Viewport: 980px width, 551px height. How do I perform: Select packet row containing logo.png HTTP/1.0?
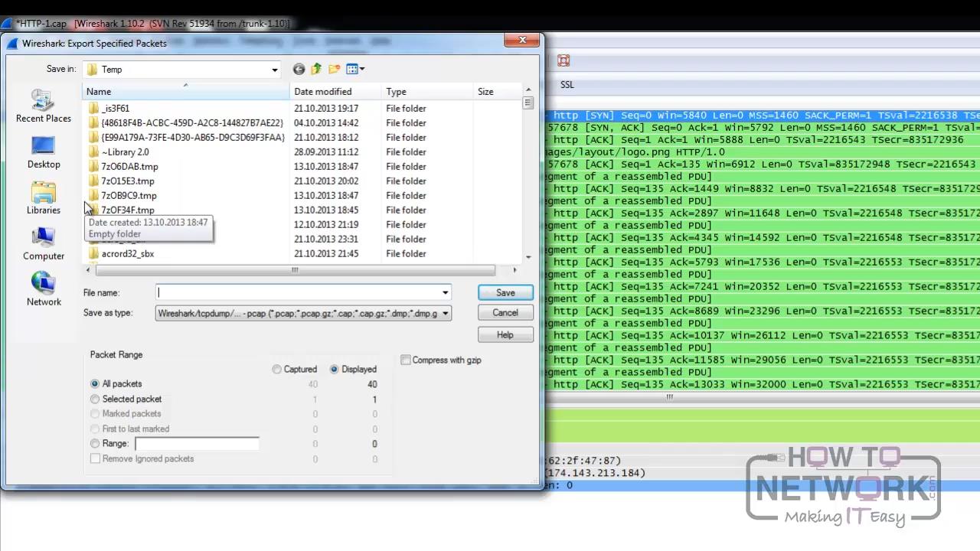click(x=763, y=152)
